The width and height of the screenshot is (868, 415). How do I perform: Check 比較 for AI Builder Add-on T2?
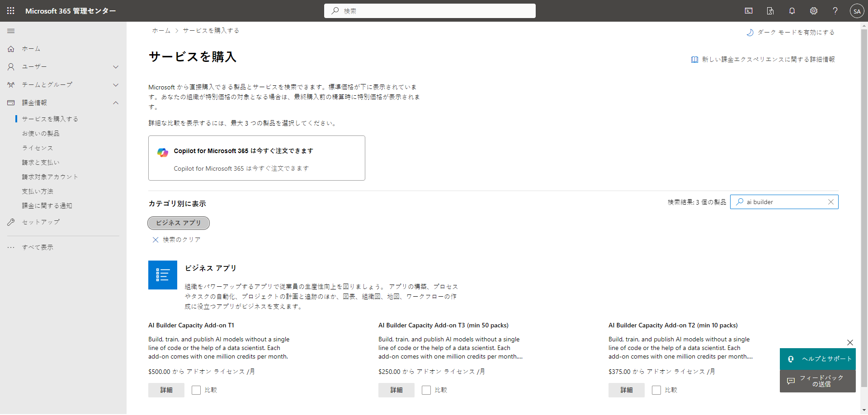point(656,390)
